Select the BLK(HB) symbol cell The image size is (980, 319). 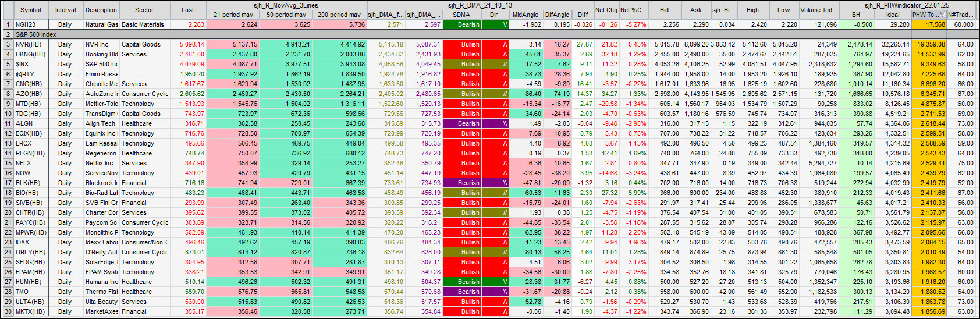coord(30,183)
